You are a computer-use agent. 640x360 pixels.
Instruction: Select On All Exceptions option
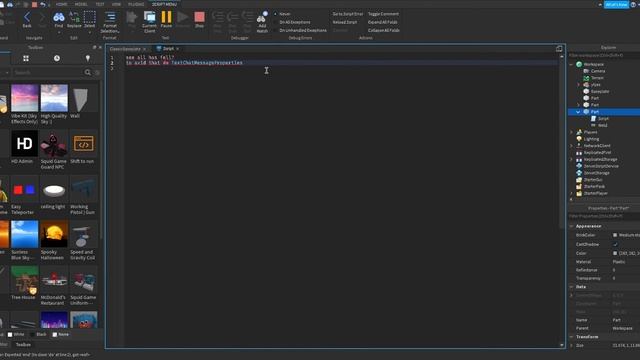pyautogui.click(x=294, y=22)
